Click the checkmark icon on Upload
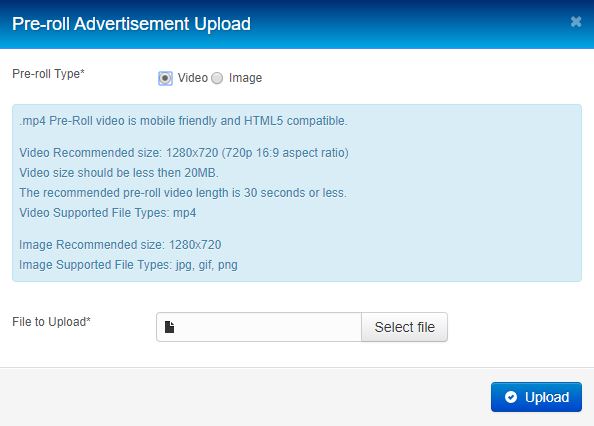Viewport: 594px width, 426px height. coord(511,397)
